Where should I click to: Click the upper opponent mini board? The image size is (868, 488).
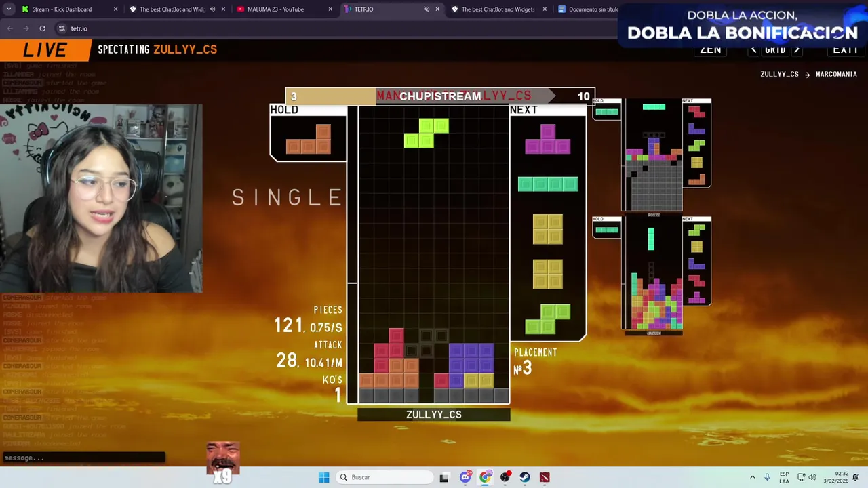click(x=654, y=155)
